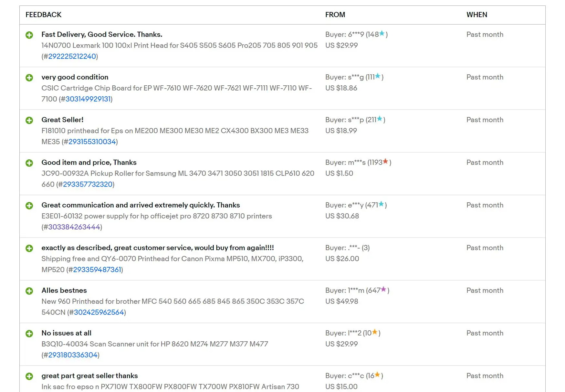Click the WHEN column header
Image resolution: width=565 pixels, height=392 pixels.
pos(476,15)
